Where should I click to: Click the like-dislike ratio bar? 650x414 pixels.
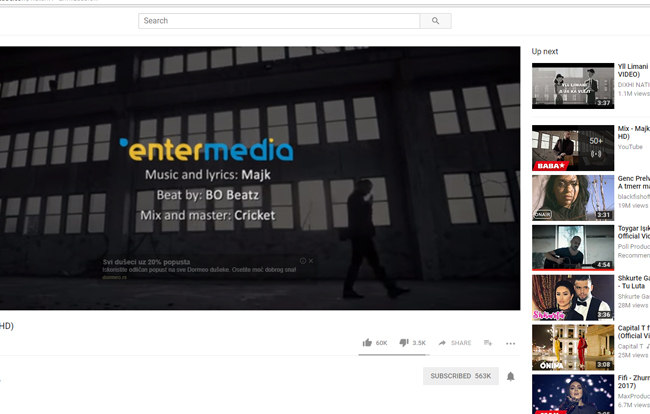pos(394,355)
